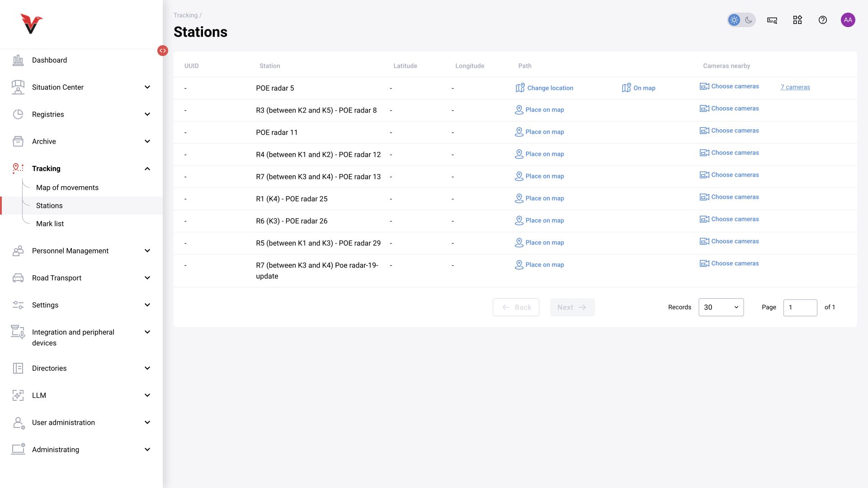
Task: Click the Next pagination button
Action: coord(572,307)
